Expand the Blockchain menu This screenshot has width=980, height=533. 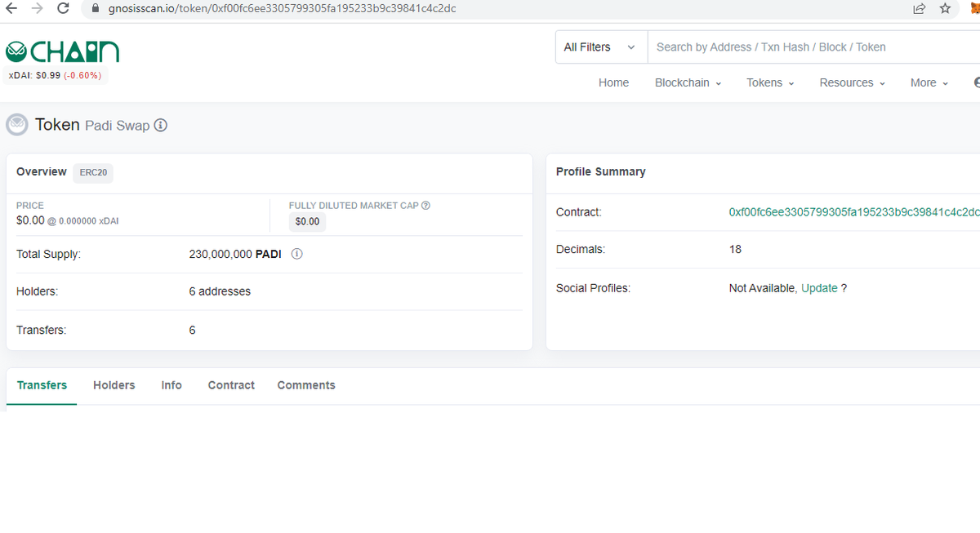pos(688,82)
